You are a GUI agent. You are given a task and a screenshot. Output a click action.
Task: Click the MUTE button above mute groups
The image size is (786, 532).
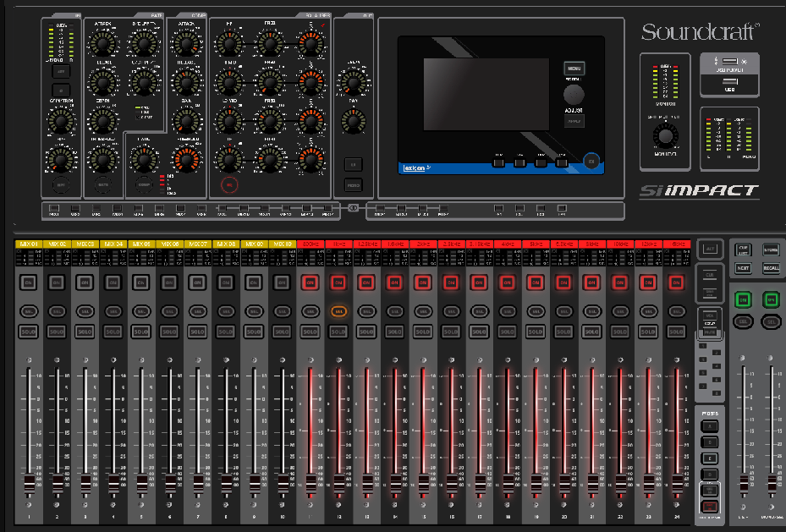point(710,331)
